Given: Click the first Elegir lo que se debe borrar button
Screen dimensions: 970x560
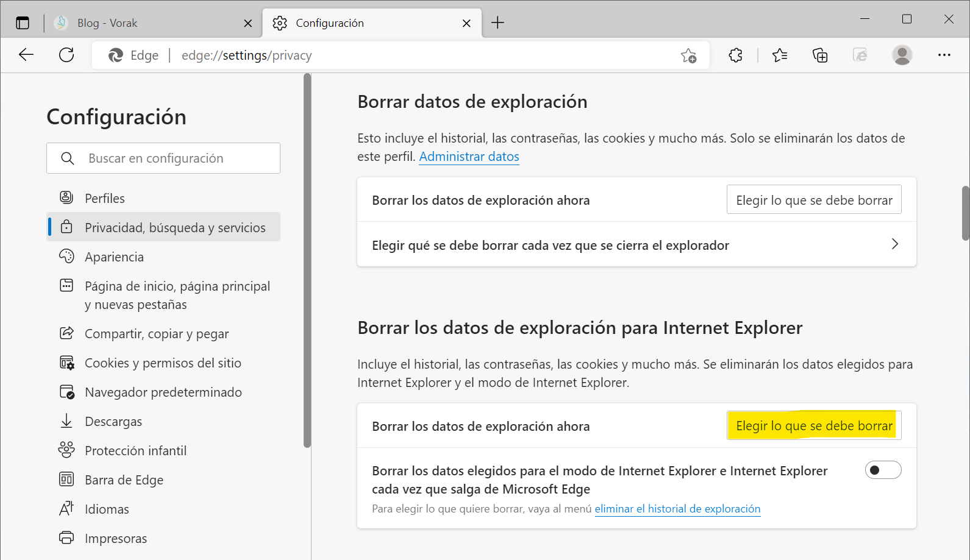Looking at the screenshot, I should pos(814,200).
